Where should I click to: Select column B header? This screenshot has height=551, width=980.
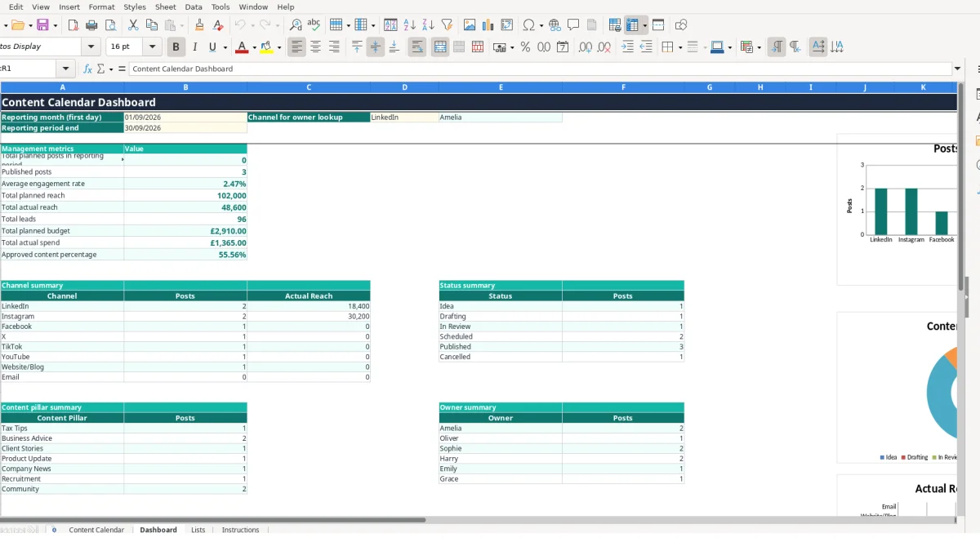pos(185,87)
